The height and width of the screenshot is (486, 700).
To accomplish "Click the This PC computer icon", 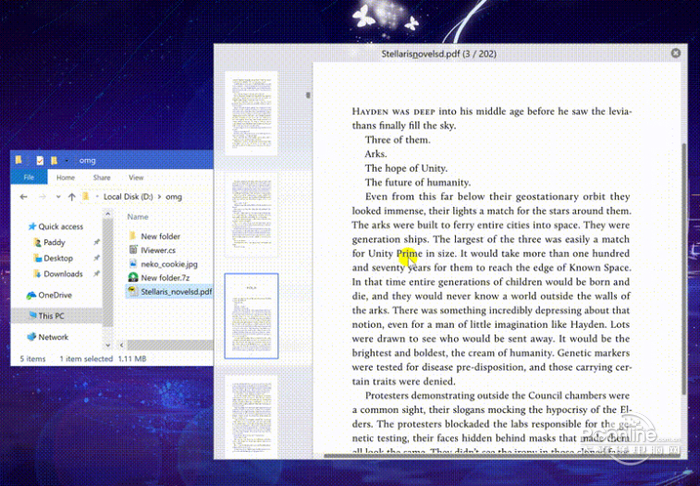I will click(32, 315).
